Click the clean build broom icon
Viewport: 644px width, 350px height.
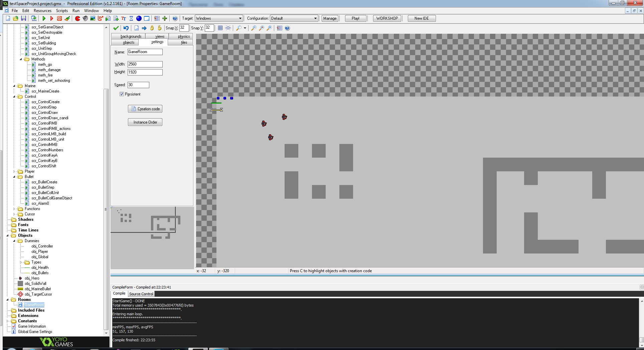pyautogui.click(x=67, y=18)
